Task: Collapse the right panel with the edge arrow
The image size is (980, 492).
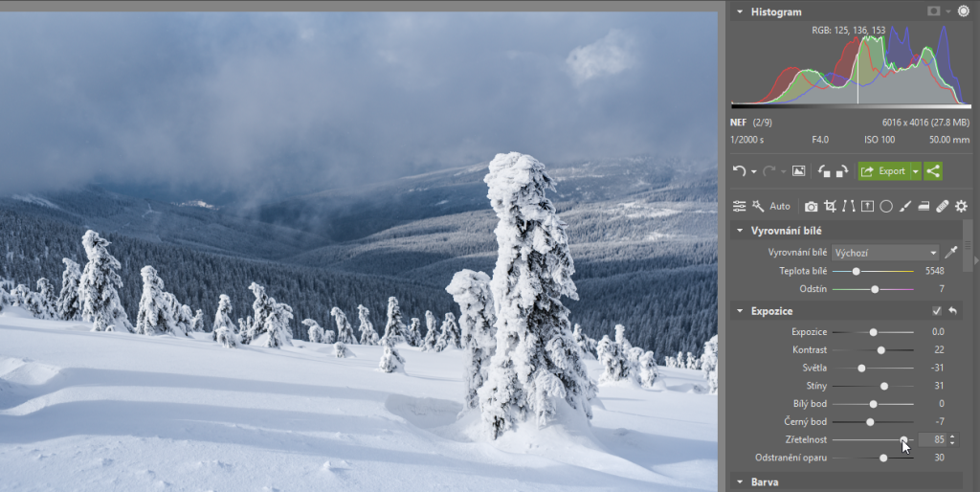Action: 976,260
